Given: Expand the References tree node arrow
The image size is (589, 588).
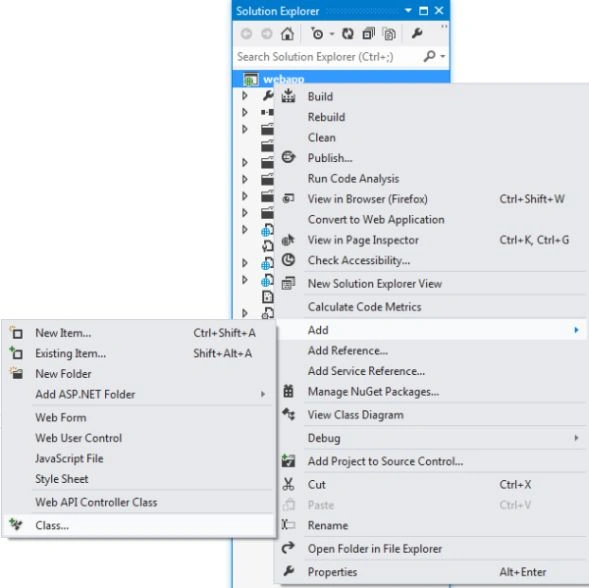Looking at the screenshot, I should [245, 112].
